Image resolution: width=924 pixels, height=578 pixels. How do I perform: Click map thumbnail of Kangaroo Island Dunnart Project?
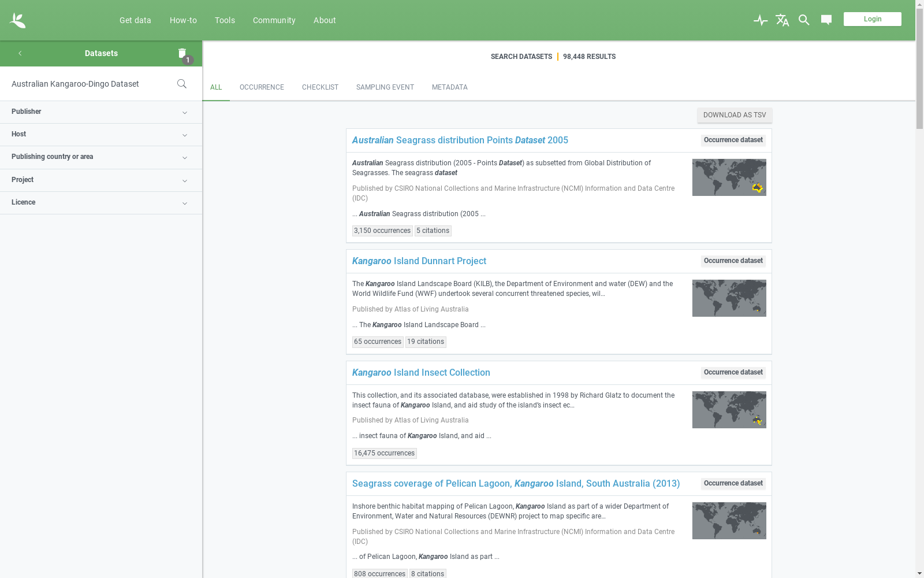(729, 298)
